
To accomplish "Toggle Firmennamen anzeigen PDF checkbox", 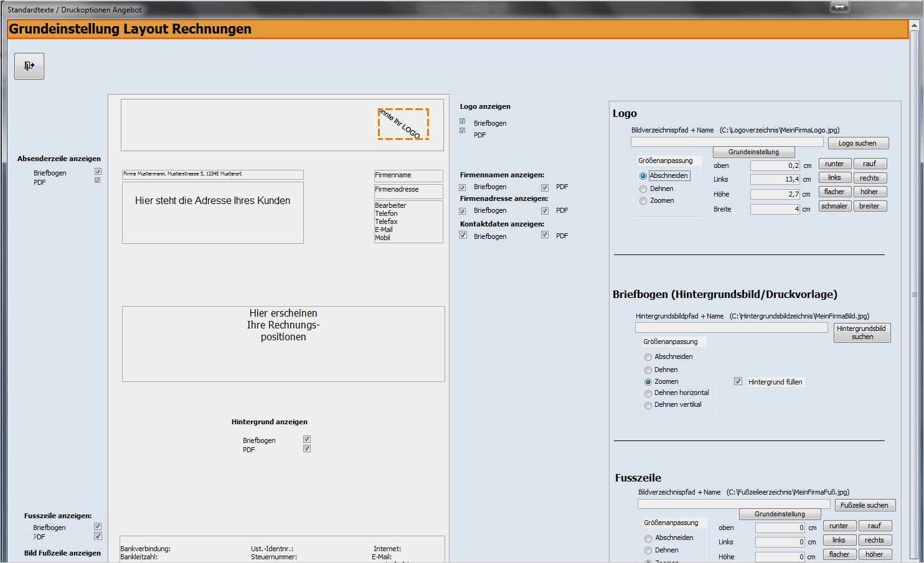I will 545,187.
